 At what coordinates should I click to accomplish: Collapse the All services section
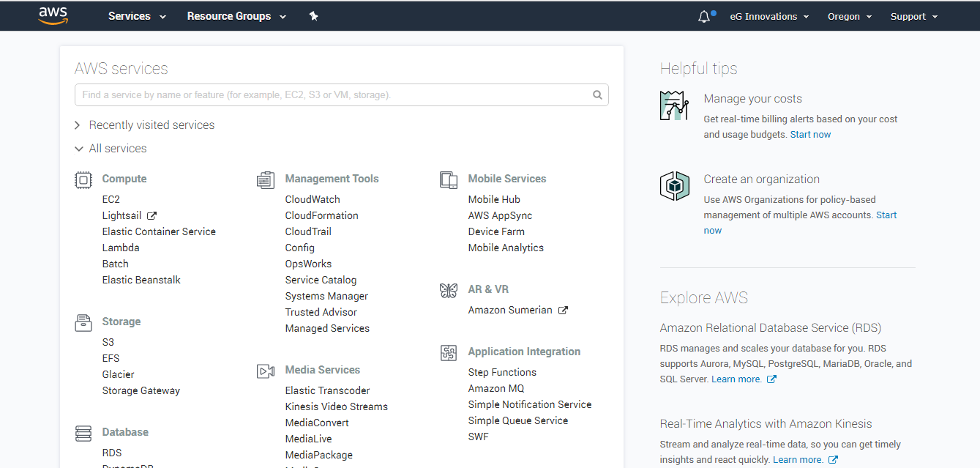(111, 149)
